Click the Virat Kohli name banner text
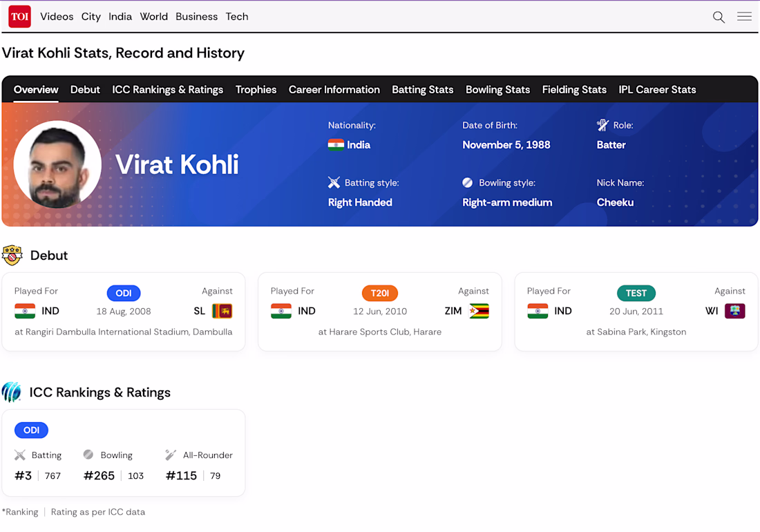 pos(177,164)
